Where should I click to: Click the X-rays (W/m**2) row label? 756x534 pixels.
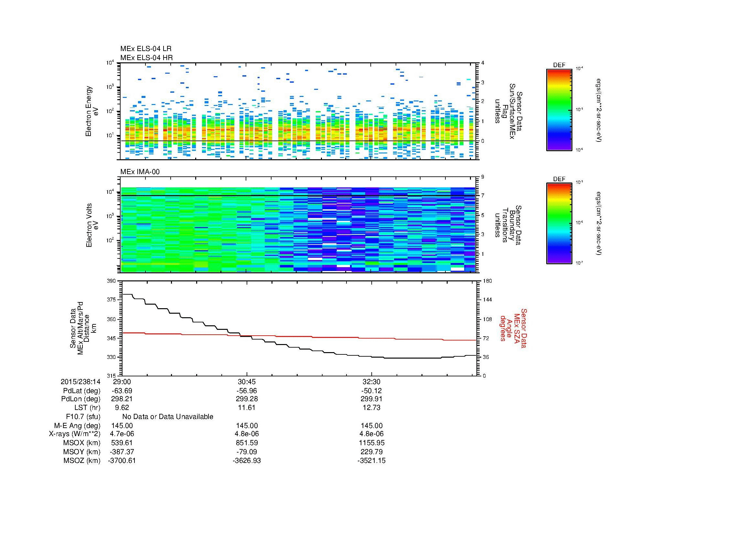point(74,434)
